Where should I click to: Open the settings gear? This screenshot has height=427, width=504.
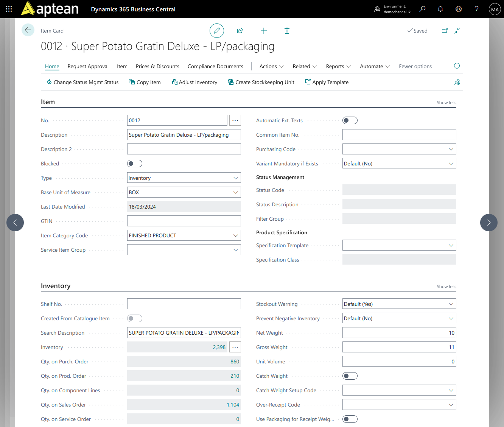pos(459,9)
